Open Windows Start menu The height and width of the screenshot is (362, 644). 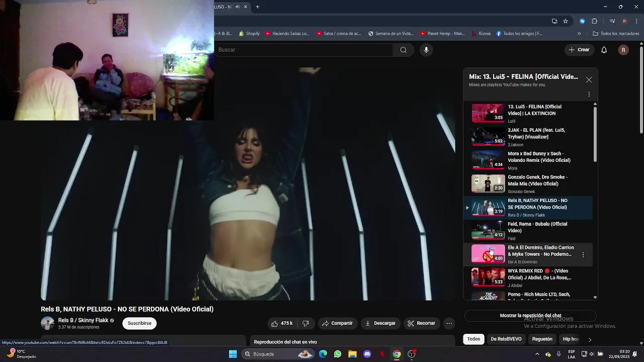(x=233, y=354)
